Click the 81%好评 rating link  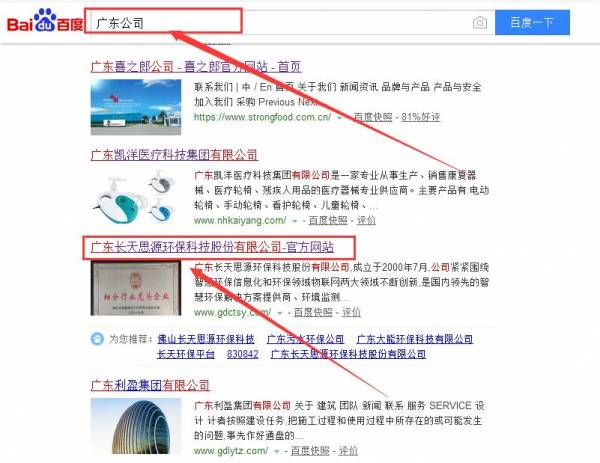[x=421, y=117]
